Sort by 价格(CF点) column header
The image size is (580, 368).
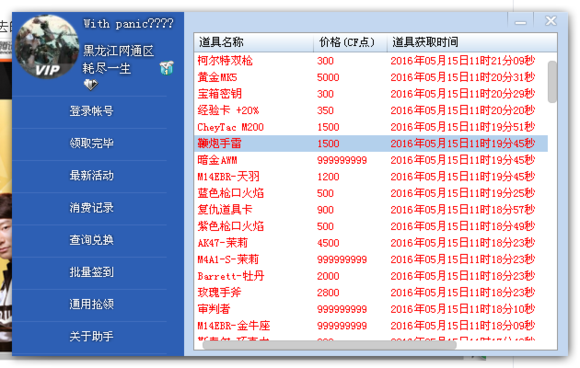350,43
